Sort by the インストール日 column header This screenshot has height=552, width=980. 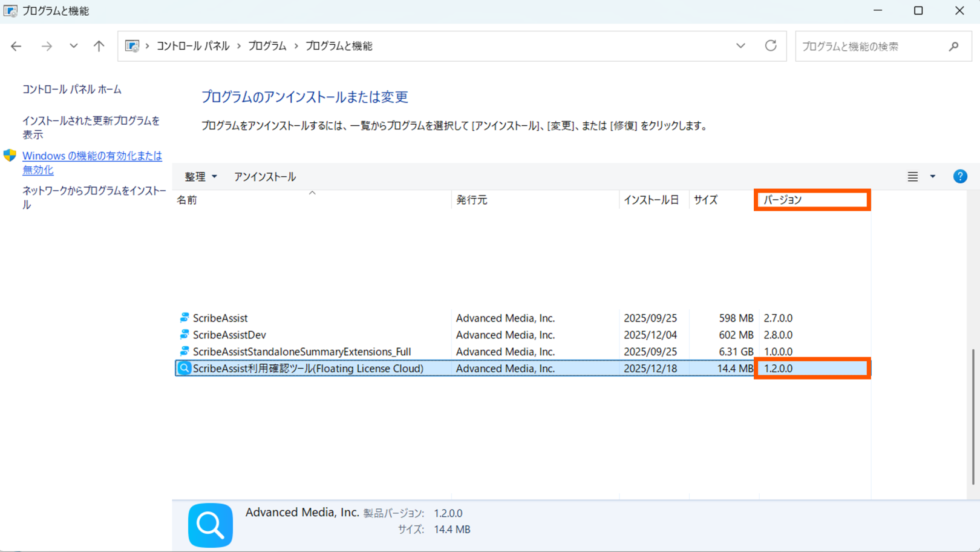tap(651, 200)
